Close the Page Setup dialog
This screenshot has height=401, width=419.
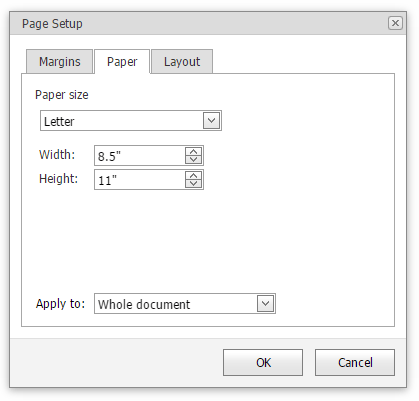[x=395, y=23]
